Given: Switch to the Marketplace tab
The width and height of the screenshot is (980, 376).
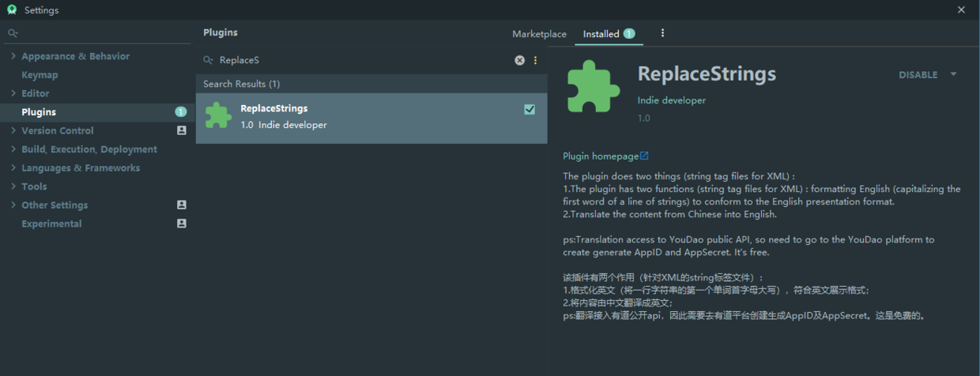Looking at the screenshot, I should tap(539, 34).
